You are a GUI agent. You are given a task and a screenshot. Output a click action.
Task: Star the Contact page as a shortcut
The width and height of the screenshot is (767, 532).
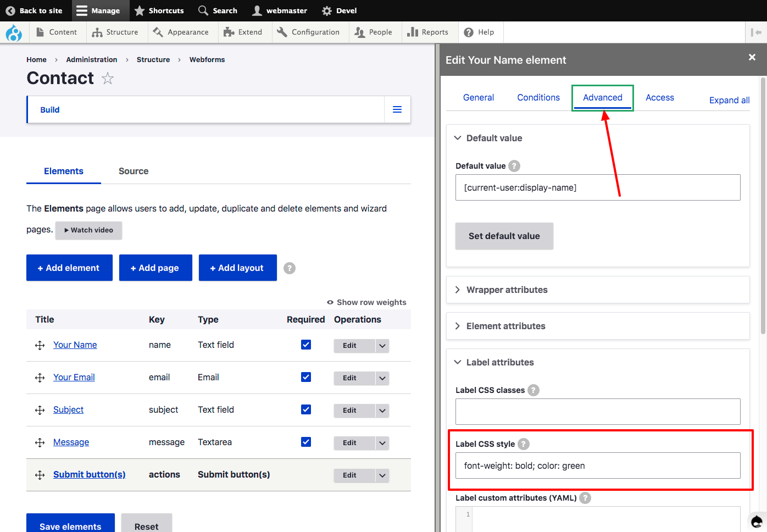click(x=108, y=79)
